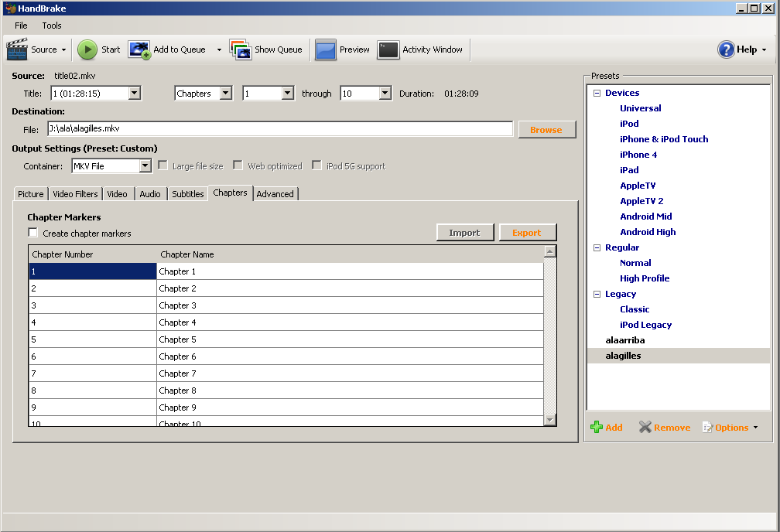This screenshot has height=532, width=780.
Task: Switch to the Picture tab
Action: tap(31, 194)
